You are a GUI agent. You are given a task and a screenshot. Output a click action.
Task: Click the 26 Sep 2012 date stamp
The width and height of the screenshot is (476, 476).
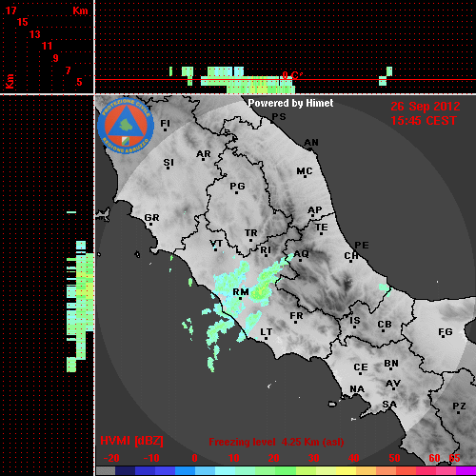point(426,107)
